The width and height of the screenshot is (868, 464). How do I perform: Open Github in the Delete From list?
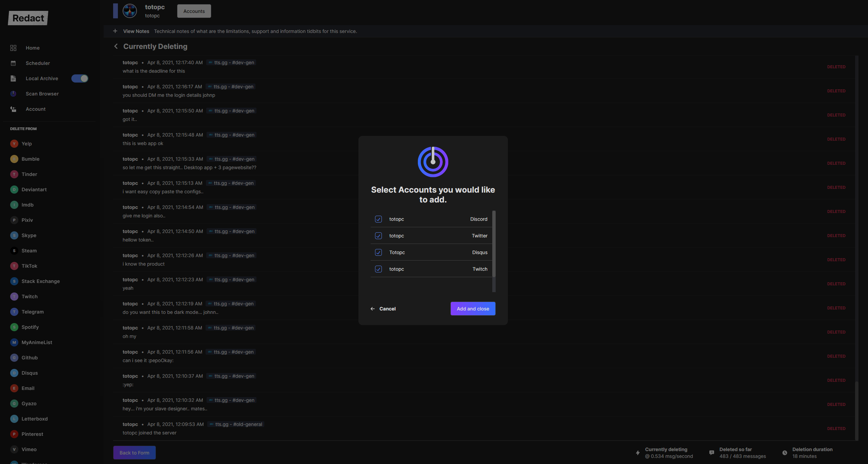30,358
